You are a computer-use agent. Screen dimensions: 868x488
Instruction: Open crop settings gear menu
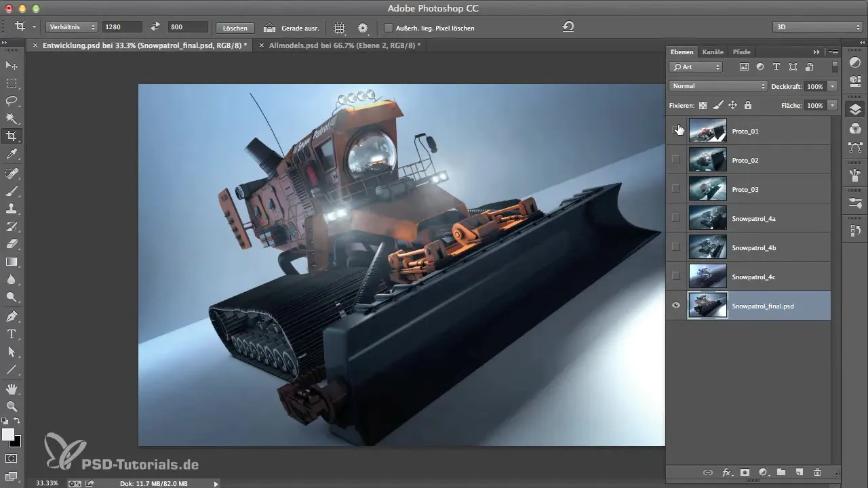[x=363, y=28]
